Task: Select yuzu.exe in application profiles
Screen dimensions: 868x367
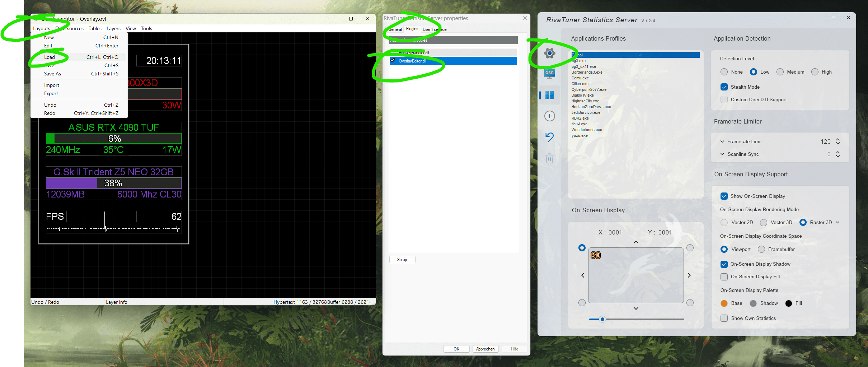Action: pyautogui.click(x=580, y=135)
